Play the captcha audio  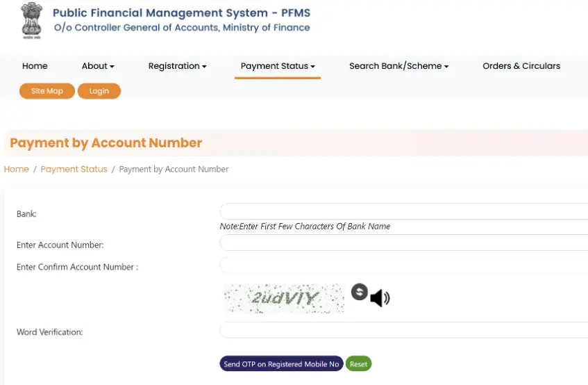point(380,298)
